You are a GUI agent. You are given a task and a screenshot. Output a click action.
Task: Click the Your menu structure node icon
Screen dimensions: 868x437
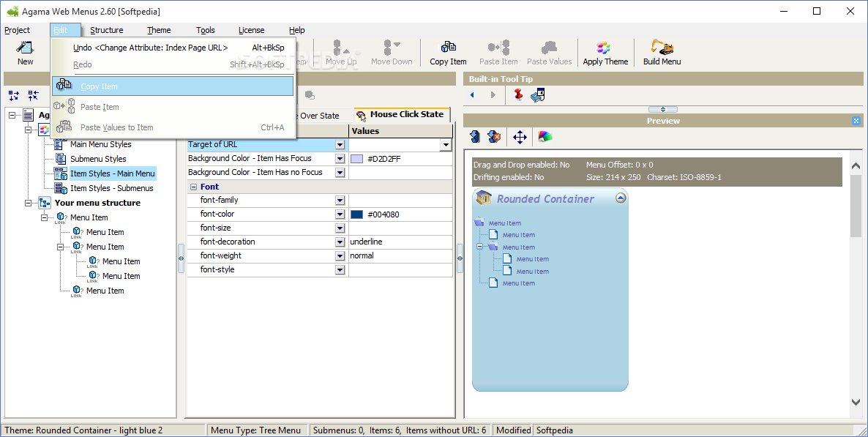pyautogui.click(x=45, y=203)
